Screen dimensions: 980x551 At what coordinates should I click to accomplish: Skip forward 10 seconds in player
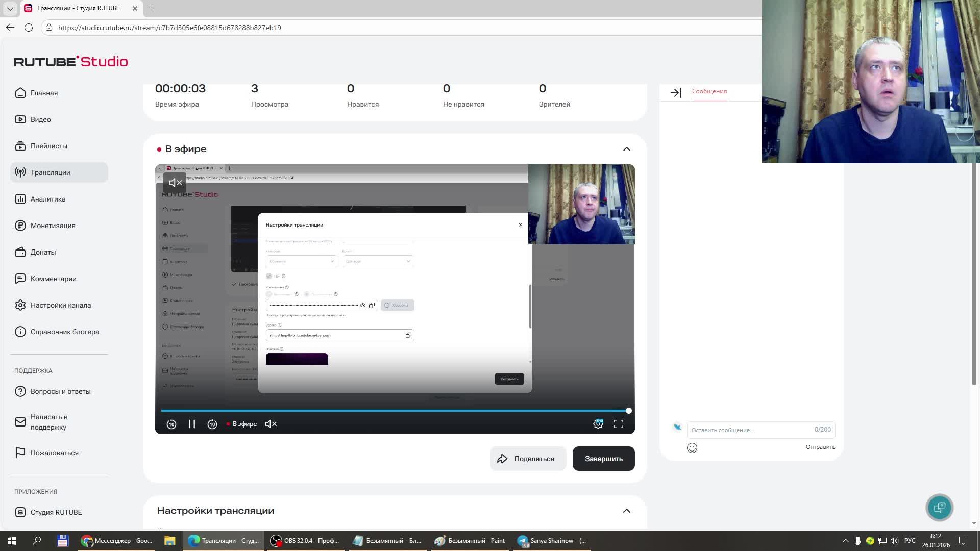pyautogui.click(x=212, y=424)
